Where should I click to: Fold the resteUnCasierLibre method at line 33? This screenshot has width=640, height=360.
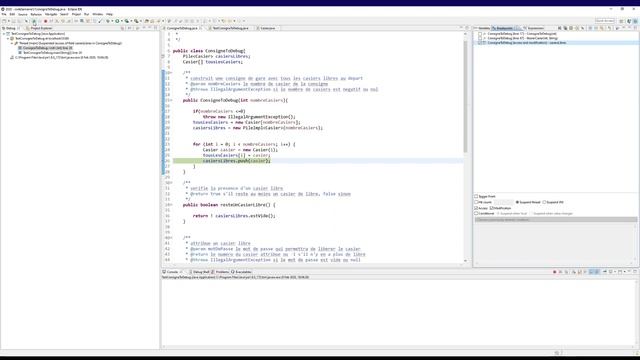(171, 205)
